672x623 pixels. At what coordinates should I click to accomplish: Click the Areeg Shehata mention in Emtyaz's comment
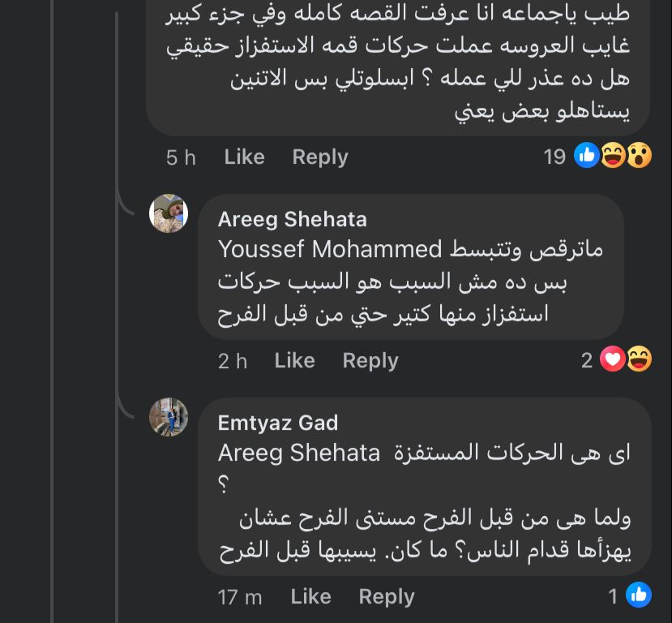tap(298, 453)
